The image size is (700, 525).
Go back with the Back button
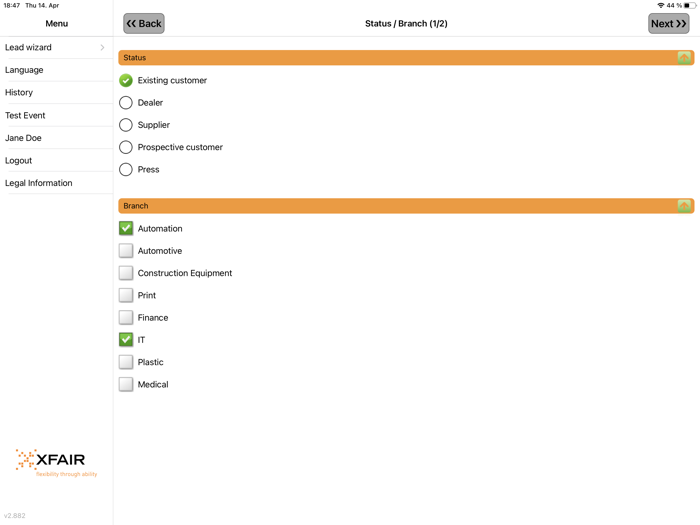click(144, 24)
